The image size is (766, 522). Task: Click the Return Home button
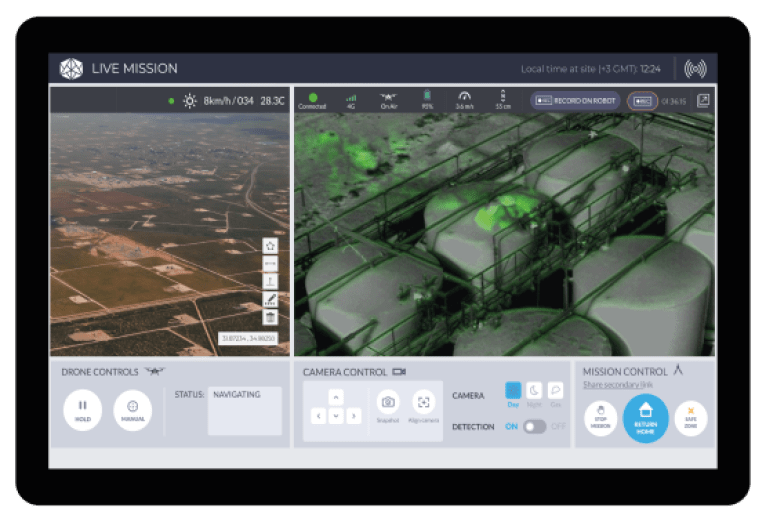(645, 418)
